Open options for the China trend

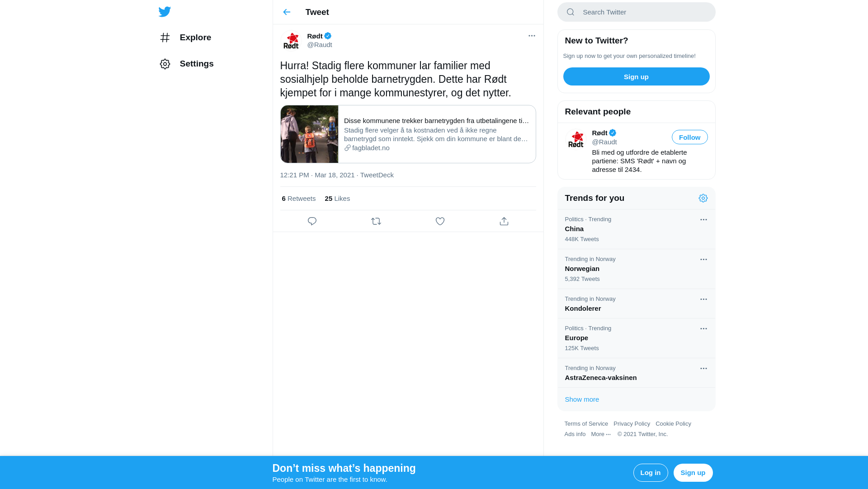703,219
